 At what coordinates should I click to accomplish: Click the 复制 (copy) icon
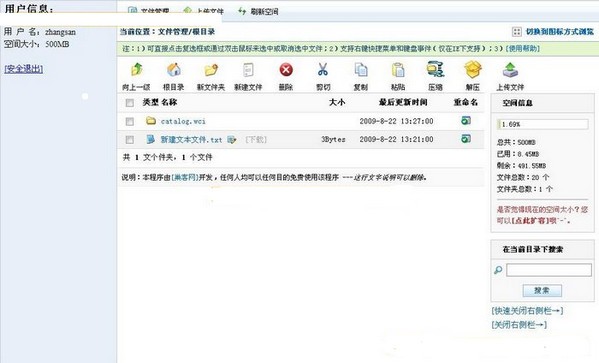(361, 70)
